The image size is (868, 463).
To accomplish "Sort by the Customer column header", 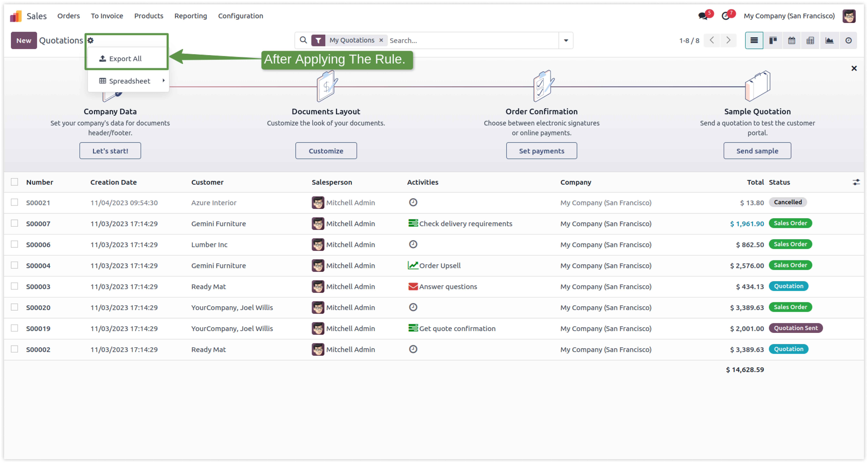I will tap(207, 182).
